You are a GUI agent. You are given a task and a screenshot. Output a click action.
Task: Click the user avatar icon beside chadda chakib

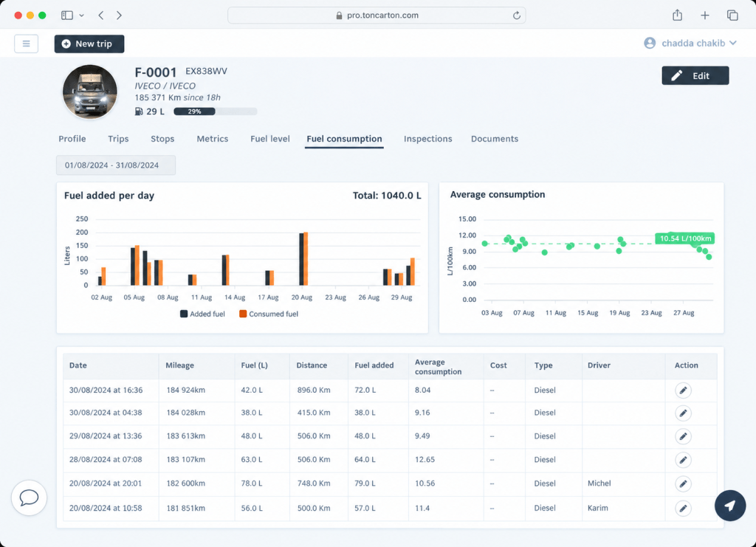650,43
